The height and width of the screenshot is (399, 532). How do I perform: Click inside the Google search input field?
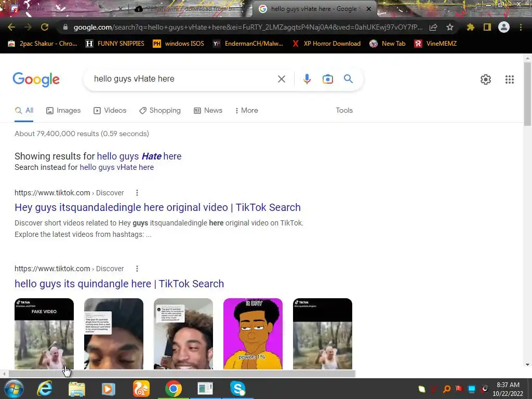coord(183,79)
